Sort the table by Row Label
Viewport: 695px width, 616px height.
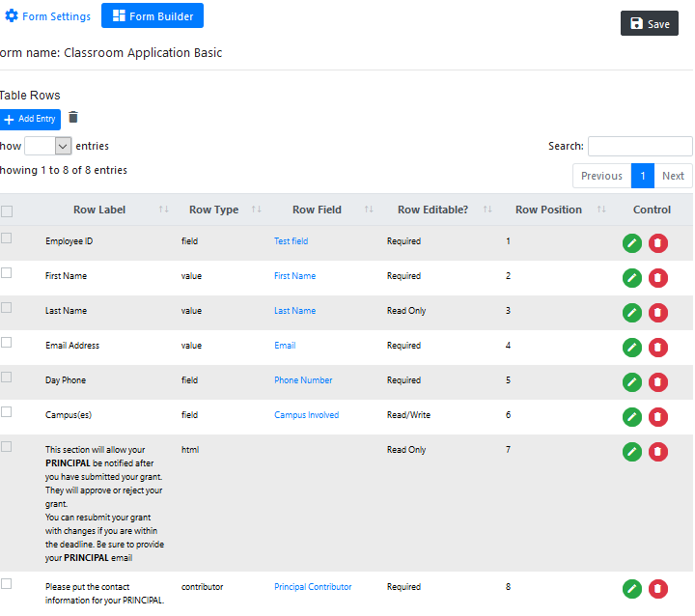tap(98, 210)
